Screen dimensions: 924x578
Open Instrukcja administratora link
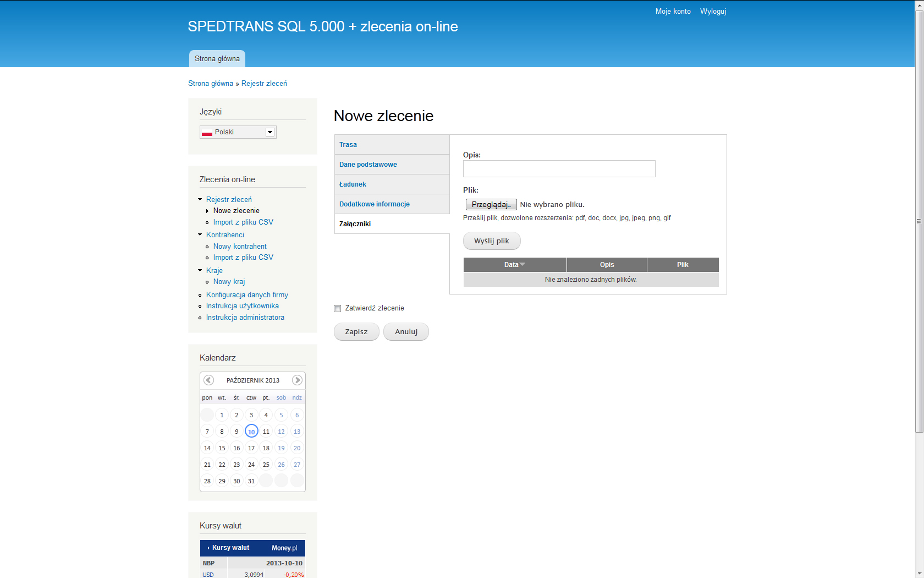click(x=245, y=318)
